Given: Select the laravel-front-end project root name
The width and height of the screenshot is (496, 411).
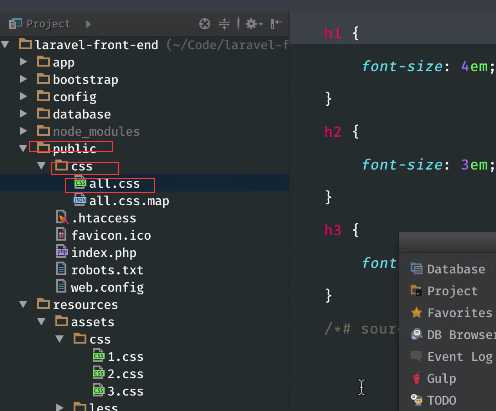Looking at the screenshot, I should [x=97, y=45].
